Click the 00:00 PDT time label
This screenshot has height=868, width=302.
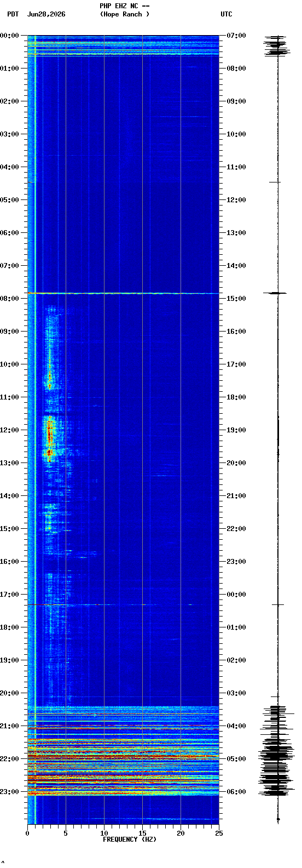pyautogui.click(x=9, y=35)
